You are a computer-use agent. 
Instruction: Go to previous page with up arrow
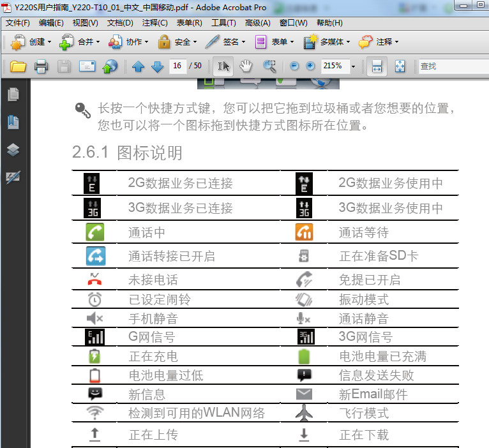point(138,66)
